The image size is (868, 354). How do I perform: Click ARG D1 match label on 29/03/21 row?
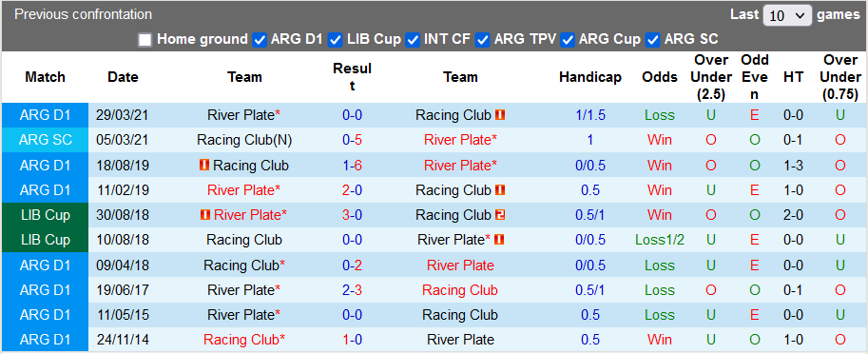tap(46, 115)
